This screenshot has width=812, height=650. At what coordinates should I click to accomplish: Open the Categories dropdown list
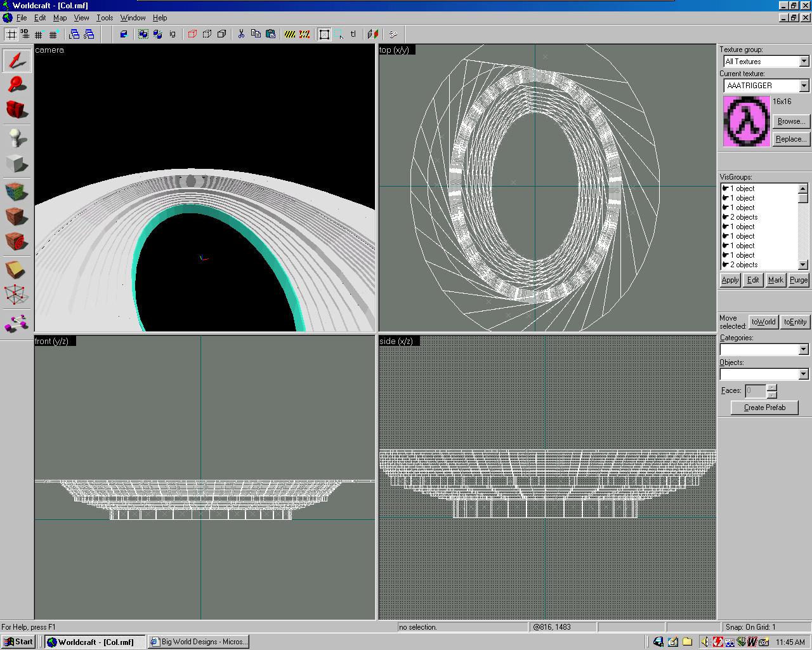[803, 350]
